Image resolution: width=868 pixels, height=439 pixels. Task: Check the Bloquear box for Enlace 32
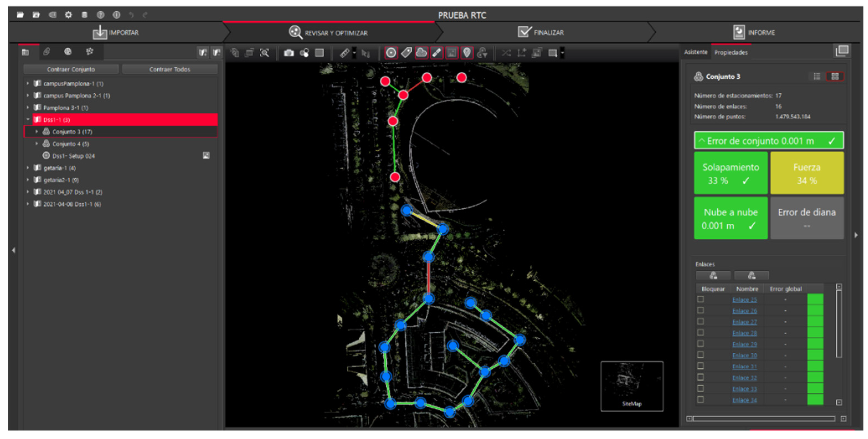tap(700, 377)
